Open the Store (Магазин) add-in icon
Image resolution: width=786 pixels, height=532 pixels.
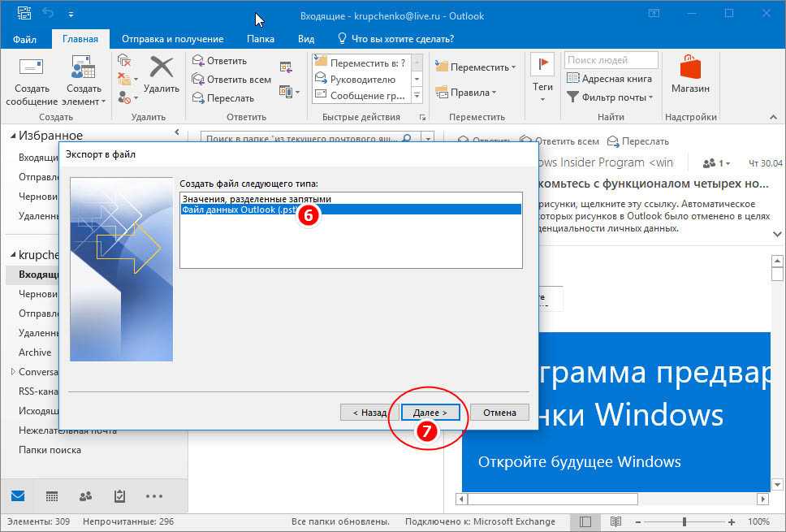click(690, 68)
